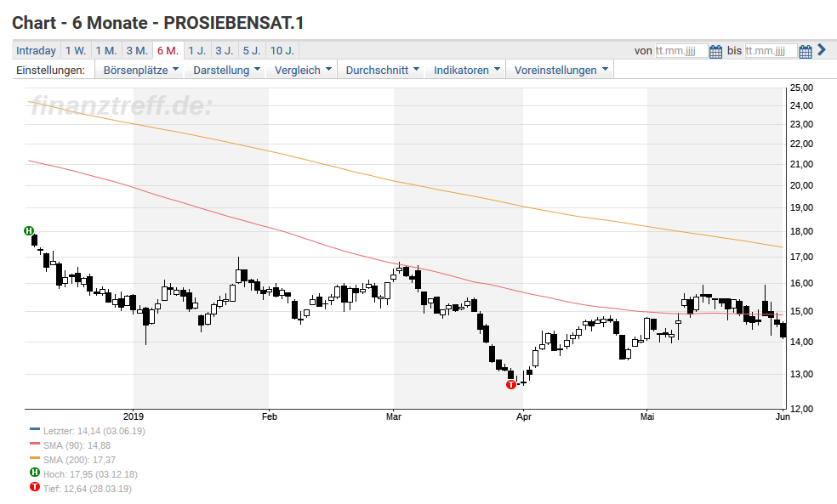Viewport: 837px width, 504px height.
Task: Select the 6 M. time range tab
Action: click(x=168, y=51)
